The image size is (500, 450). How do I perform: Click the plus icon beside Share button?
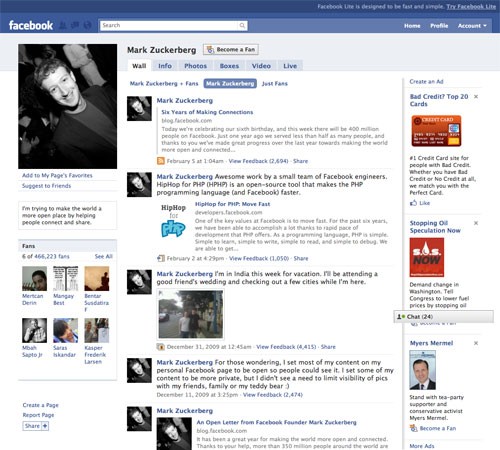45,426
